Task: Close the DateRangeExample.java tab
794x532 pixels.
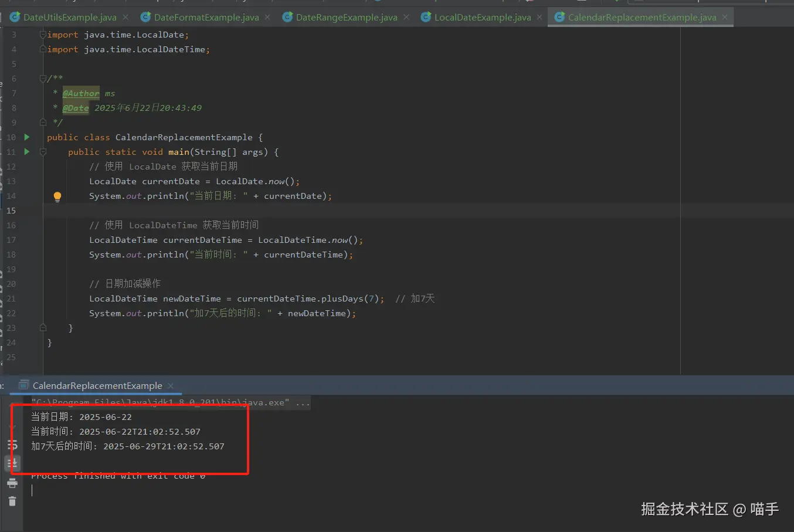Action: (406, 18)
